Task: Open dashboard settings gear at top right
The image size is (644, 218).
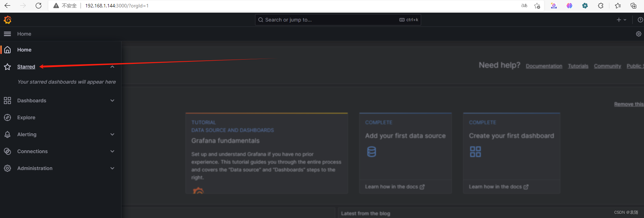Action: click(x=639, y=34)
